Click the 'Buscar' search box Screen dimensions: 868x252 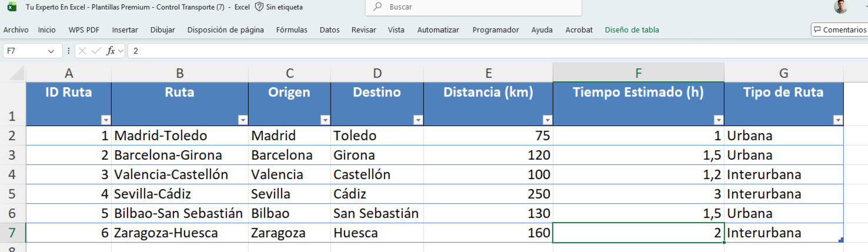[473, 7]
